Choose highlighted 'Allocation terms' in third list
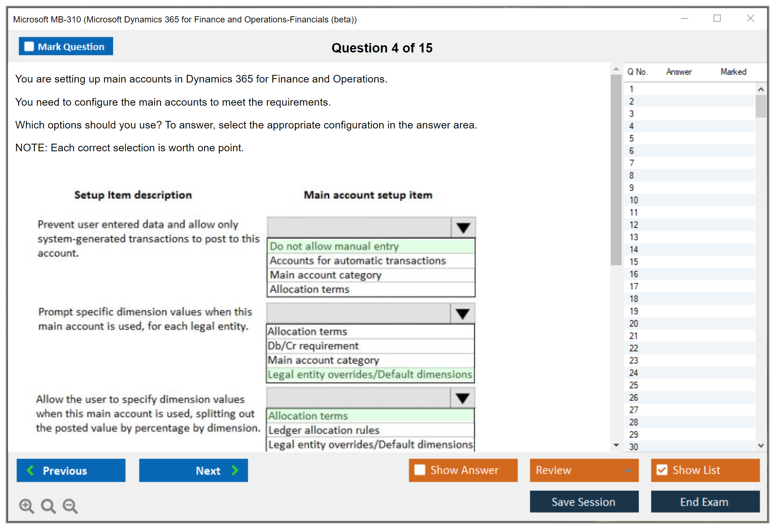The height and width of the screenshot is (532, 778). pos(371,416)
